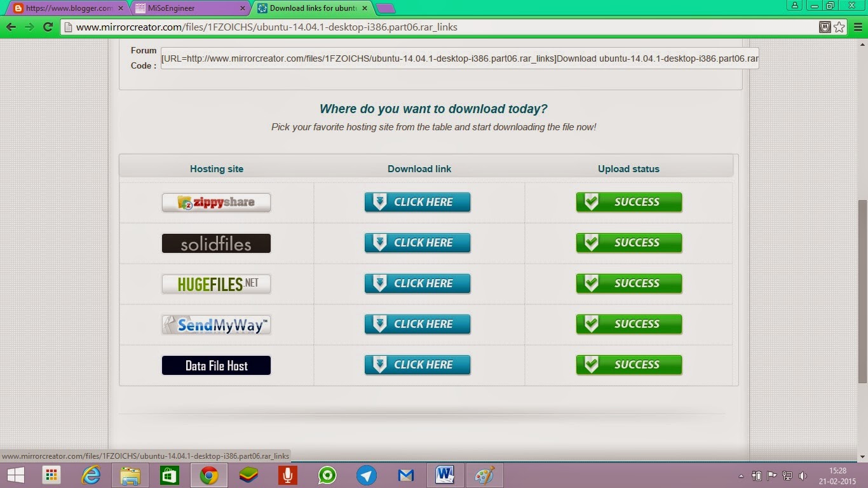
Task: Click the "Upload status" column header
Action: click(x=628, y=169)
